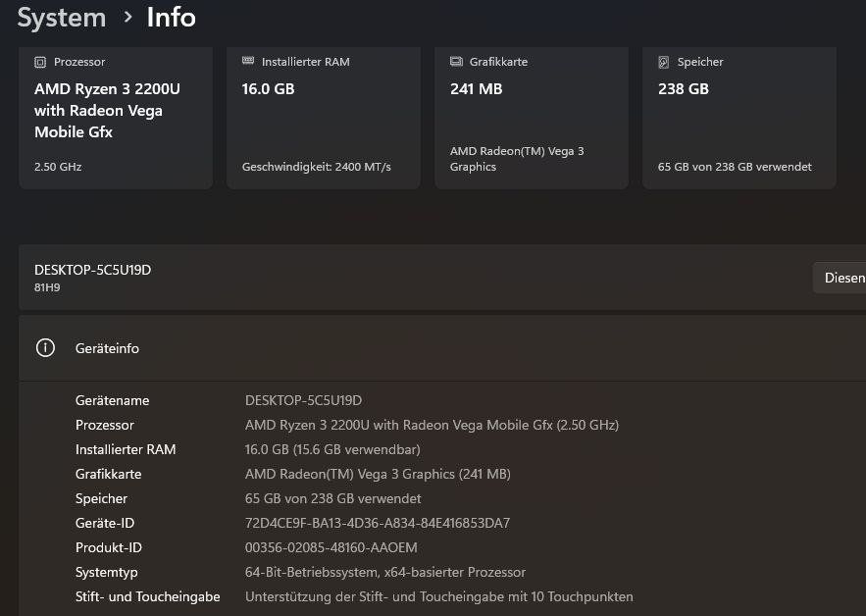The image size is (866, 616).
Task: Click the processor chip icon
Action: coord(40,62)
